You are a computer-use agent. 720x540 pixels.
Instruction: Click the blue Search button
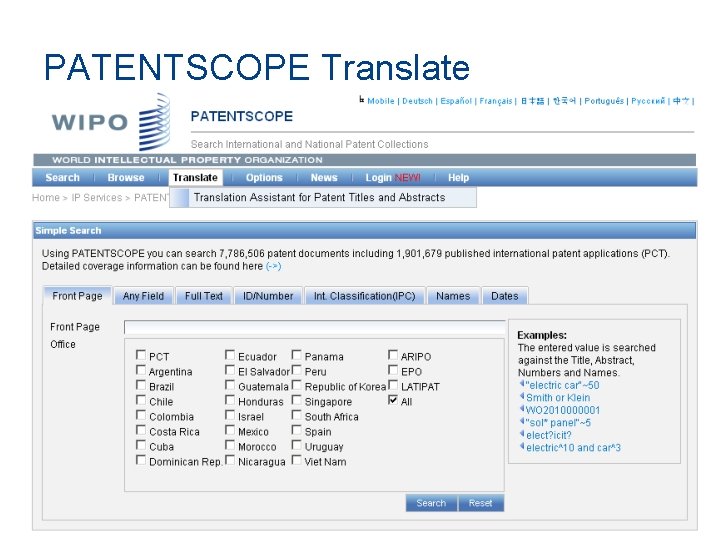pyautogui.click(x=431, y=503)
